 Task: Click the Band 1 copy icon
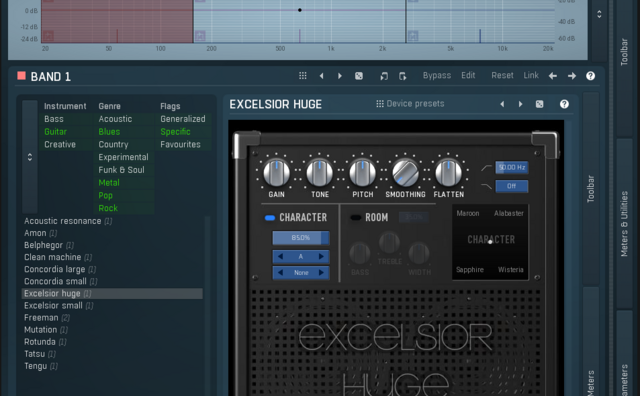pos(384,76)
